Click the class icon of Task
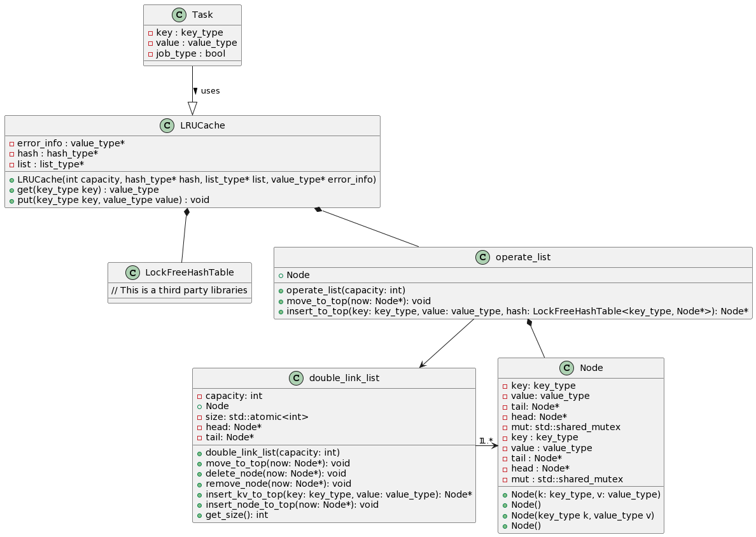 (x=179, y=15)
